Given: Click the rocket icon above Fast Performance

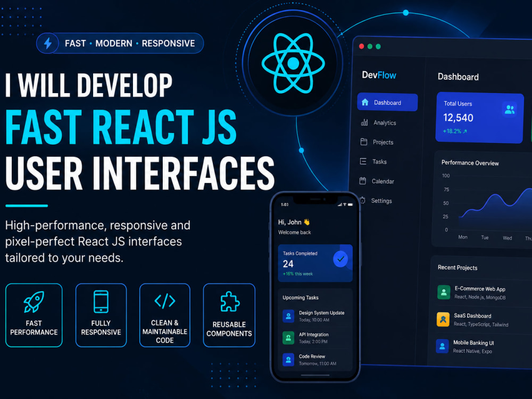Looking at the screenshot, I should (34, 302).
